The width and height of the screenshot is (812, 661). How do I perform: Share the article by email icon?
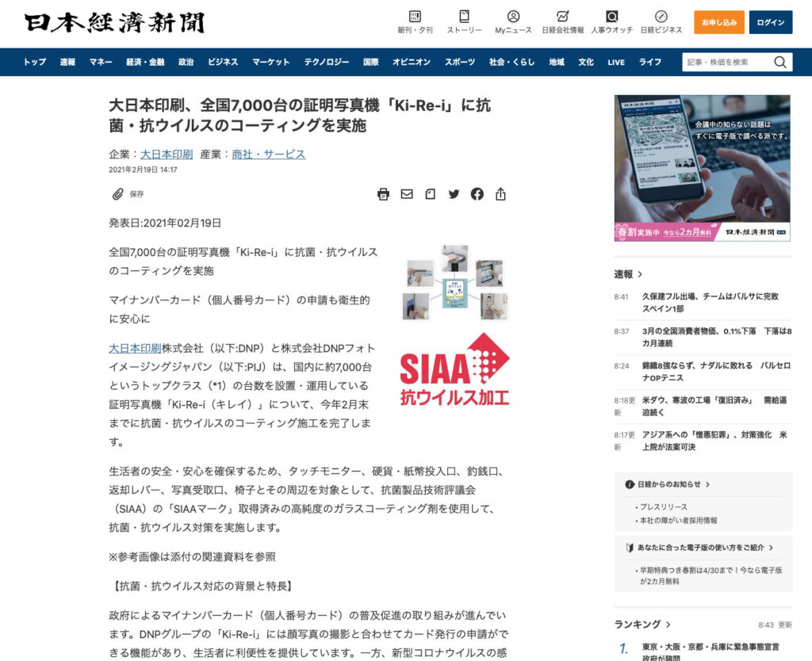click(407, 194)
